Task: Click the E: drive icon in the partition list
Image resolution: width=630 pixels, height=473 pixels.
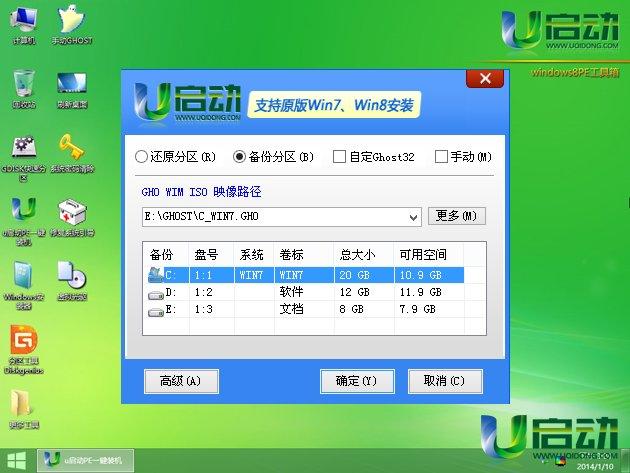Action: pyautogui.click(x=156, y=312)
